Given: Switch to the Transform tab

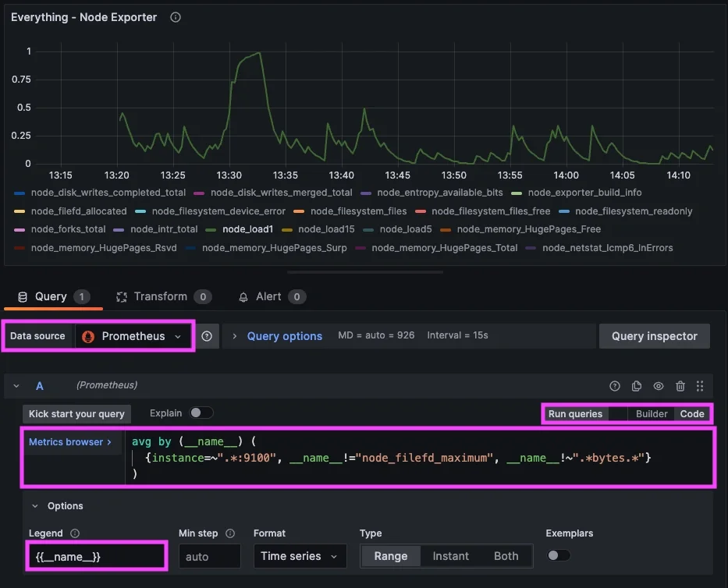Looking at the screenshot, I should (x=162, y=296).
